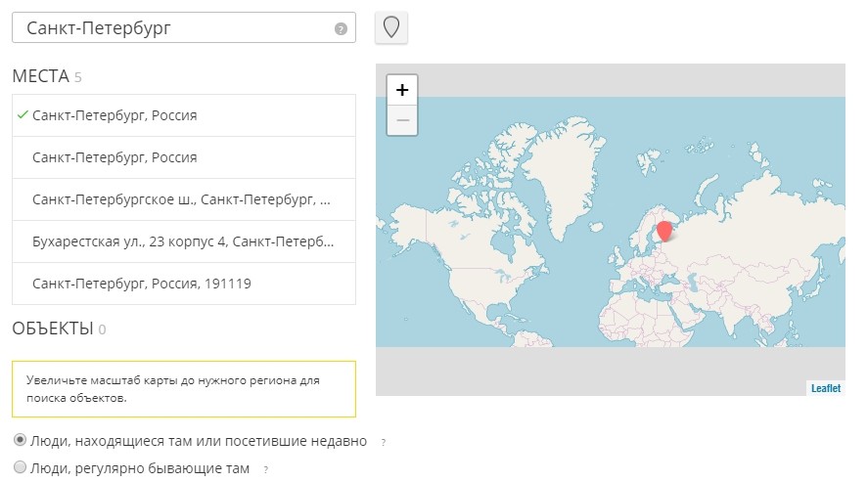868x482 pixels.
Task: Pick 'Санкт-Петербург, Россия, 191119' result
Action: (184, 284)
